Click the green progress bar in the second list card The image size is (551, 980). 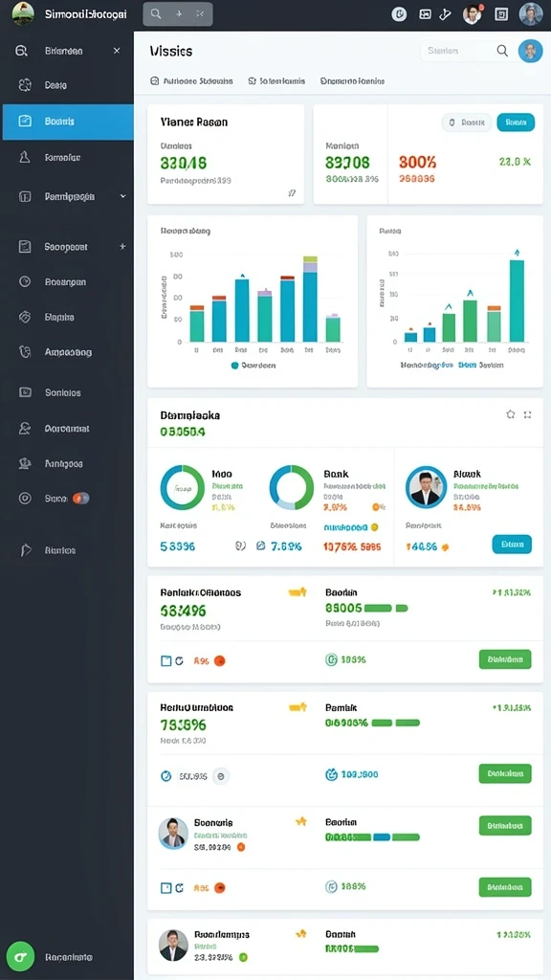pos(396,724)
